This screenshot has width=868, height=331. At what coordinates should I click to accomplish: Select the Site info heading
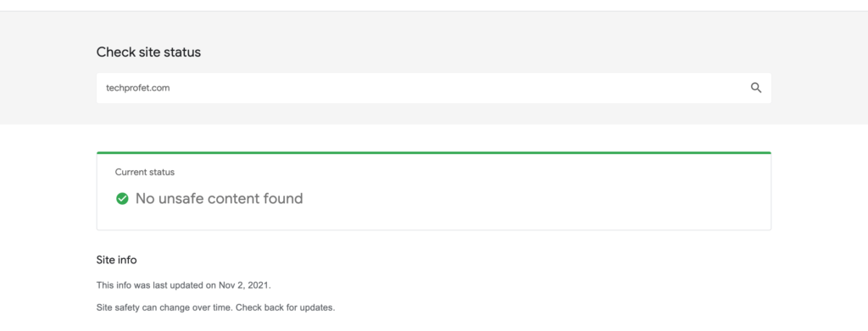116,260
